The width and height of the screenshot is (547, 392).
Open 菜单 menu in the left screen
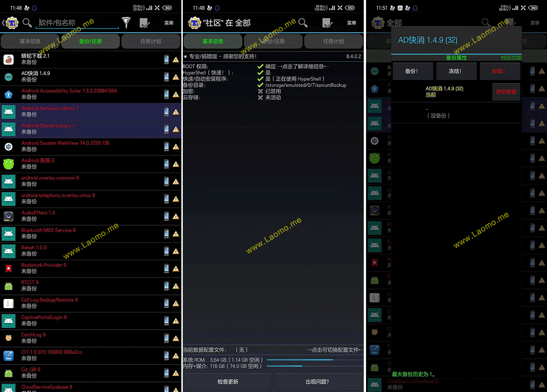click(x=169, y=23)
